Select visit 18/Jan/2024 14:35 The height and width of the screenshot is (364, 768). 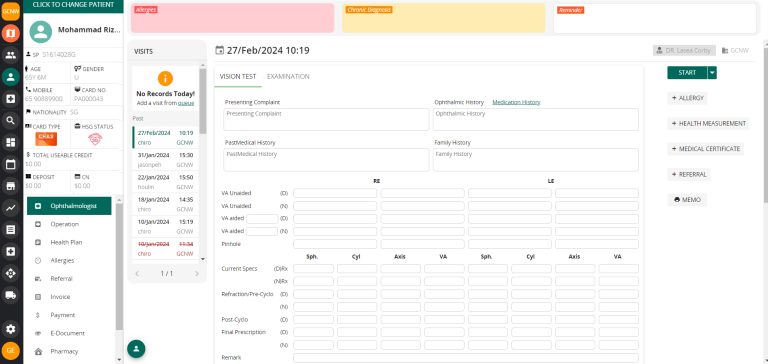(166, 204)
